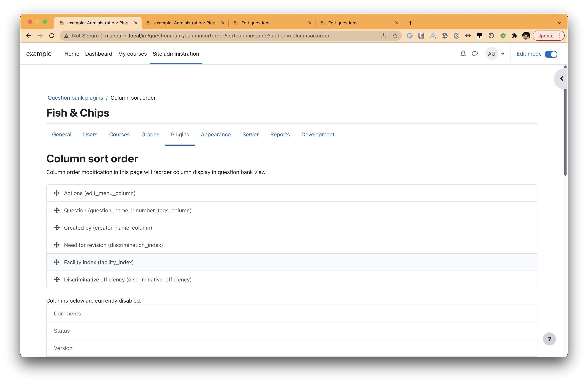
Task: Click the browser address bar URL
Action: [x=217, y=36]
